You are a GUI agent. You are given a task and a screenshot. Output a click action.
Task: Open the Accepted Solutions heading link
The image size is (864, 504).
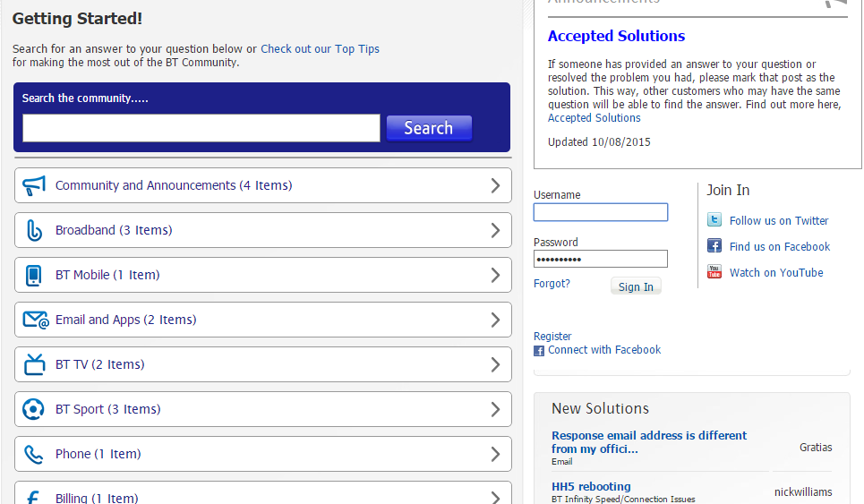pos(616,36)
